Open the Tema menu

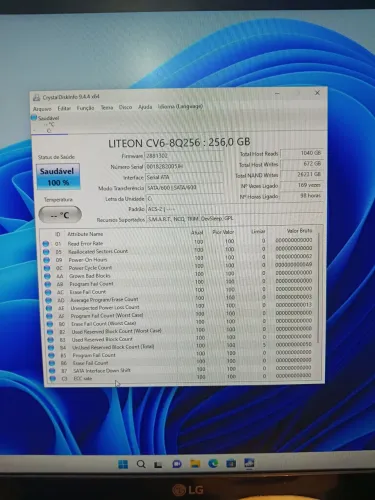[107, 107]
